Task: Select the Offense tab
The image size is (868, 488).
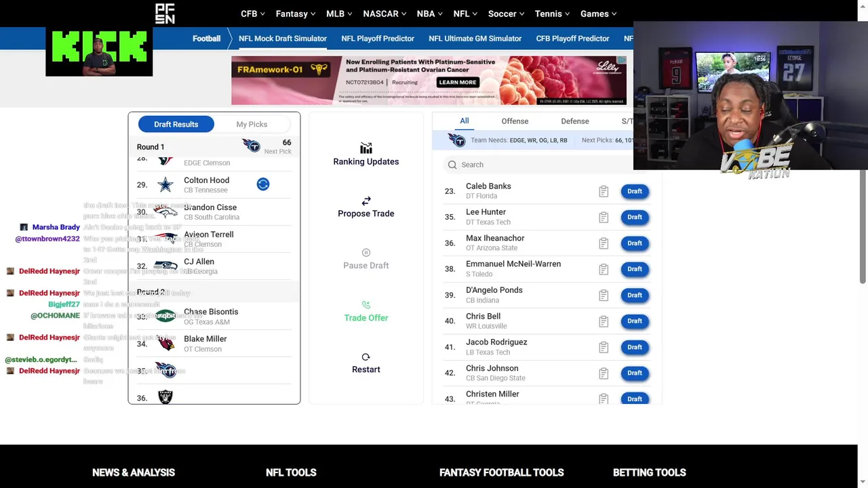Action: coord(515,121)
